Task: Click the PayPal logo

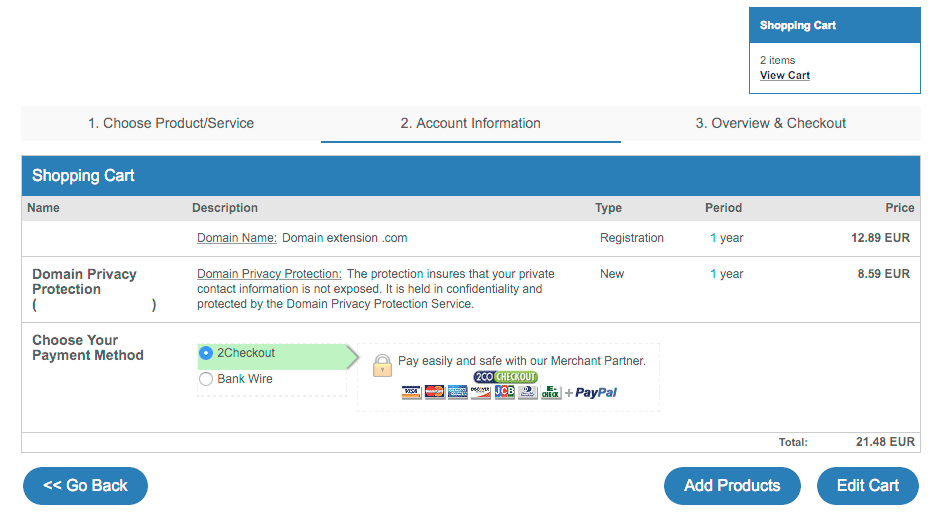Action: 596,393
